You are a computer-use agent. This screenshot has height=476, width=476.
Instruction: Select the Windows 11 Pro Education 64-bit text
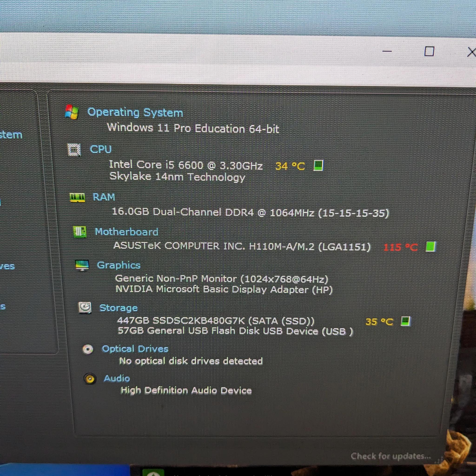[x=193, y=128]
